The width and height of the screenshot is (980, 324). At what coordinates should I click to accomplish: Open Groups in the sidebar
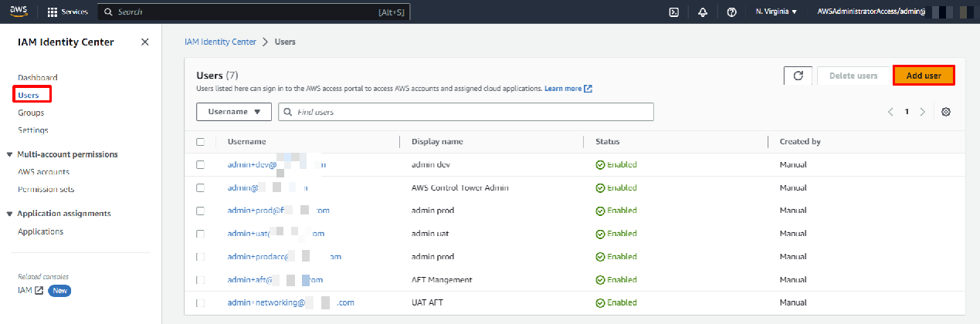pos(31,113)
